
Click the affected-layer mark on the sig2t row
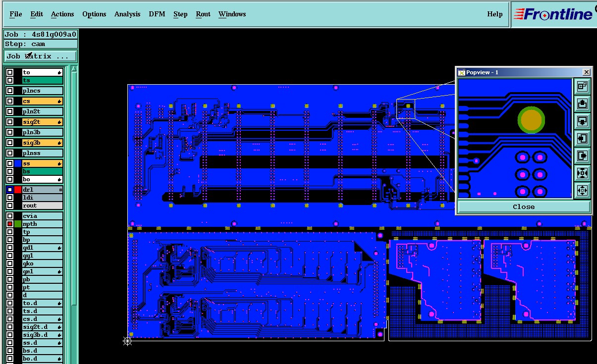click(x=59, y=122)
